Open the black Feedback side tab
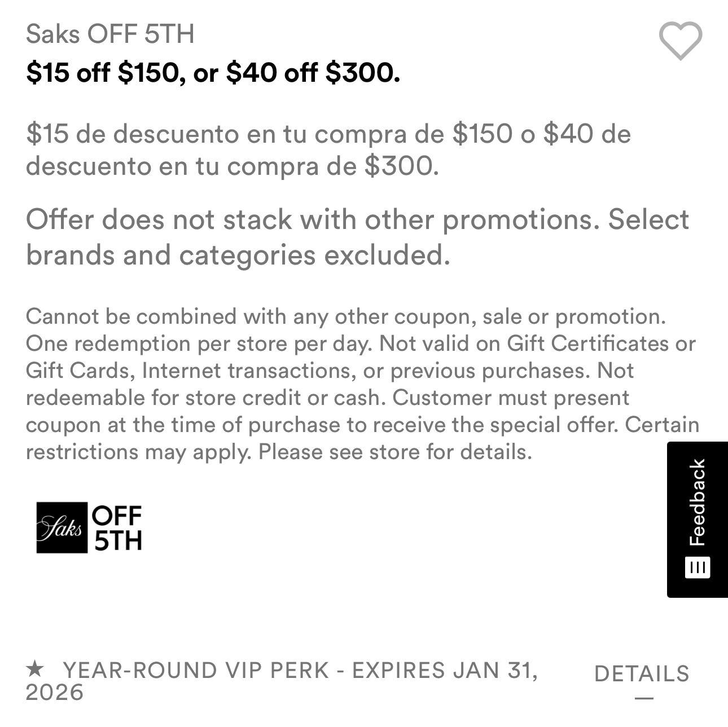 (698, 502)
